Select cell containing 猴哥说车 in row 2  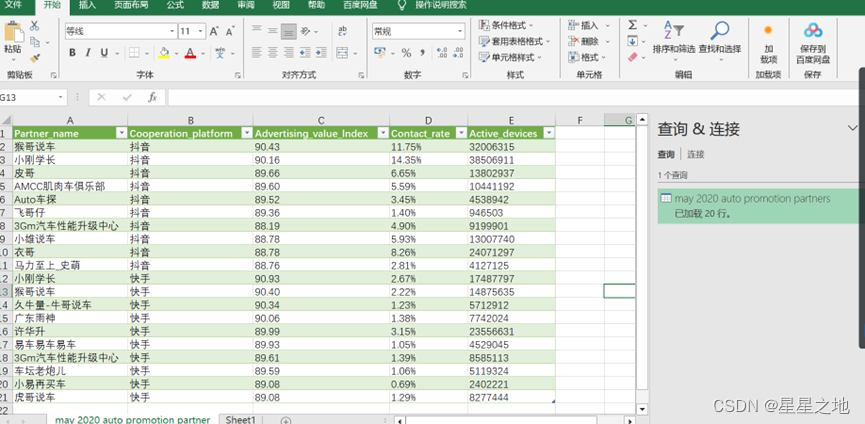point(70,147)
